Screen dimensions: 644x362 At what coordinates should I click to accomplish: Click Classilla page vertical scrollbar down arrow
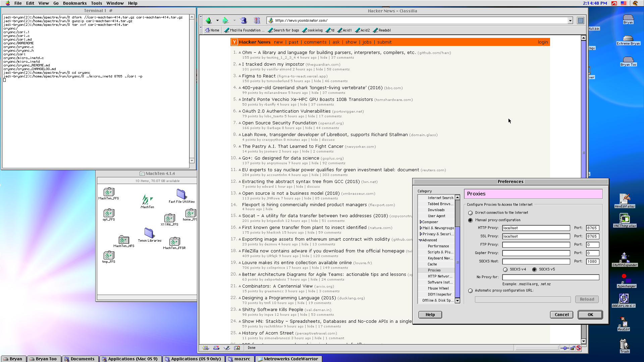coord(584,341)
